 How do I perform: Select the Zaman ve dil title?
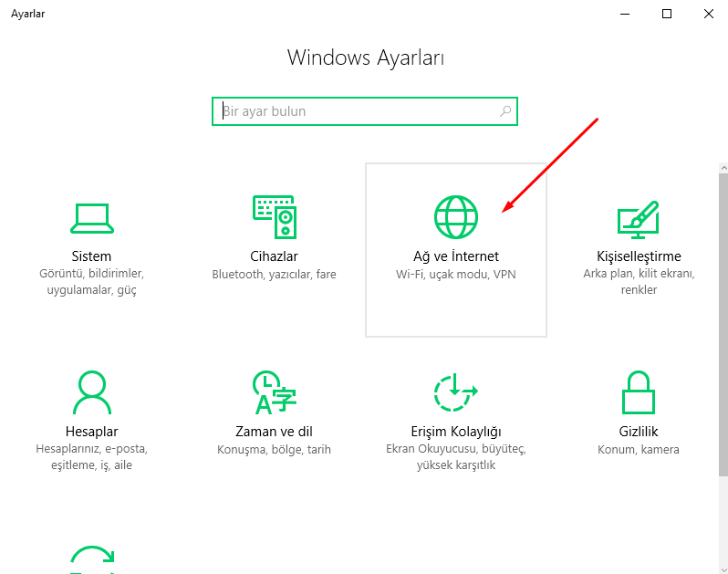274,432
